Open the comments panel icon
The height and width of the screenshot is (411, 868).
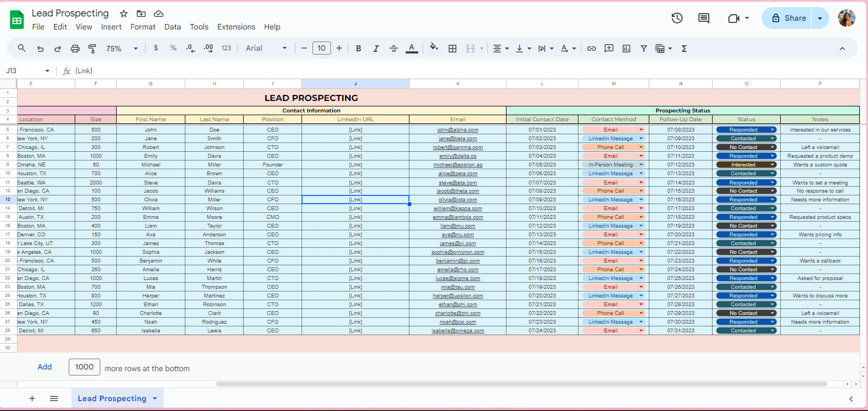[x=704, y=18]
